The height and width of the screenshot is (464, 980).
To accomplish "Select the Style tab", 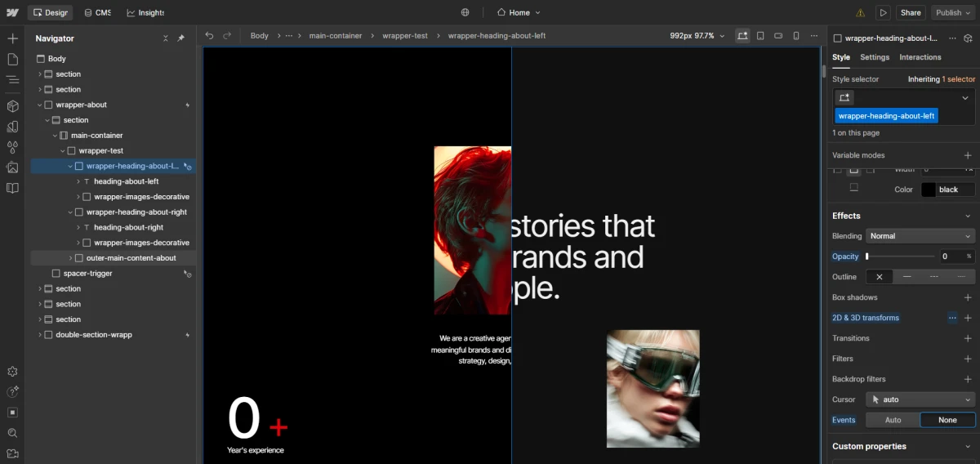I will [841, 57].
